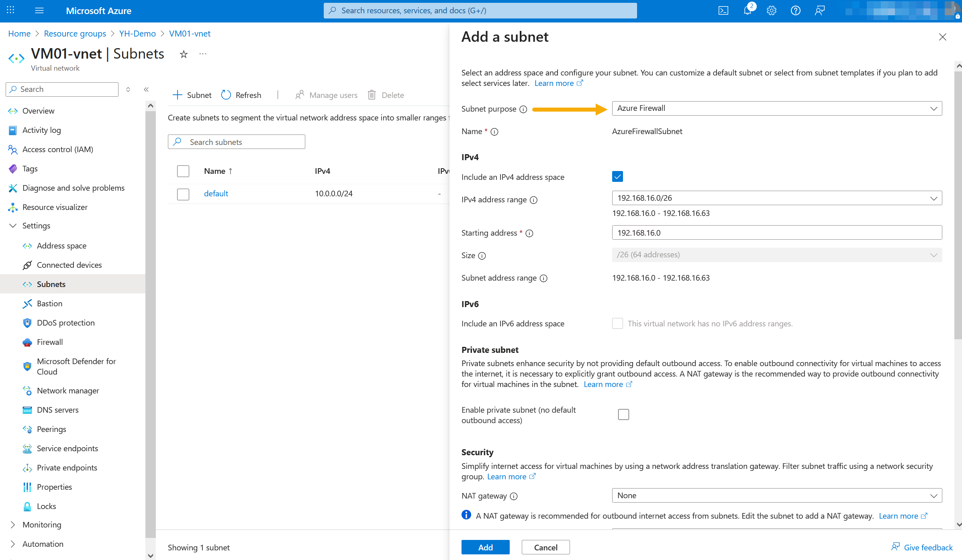Click the left menu Search field

coord(62,90)
